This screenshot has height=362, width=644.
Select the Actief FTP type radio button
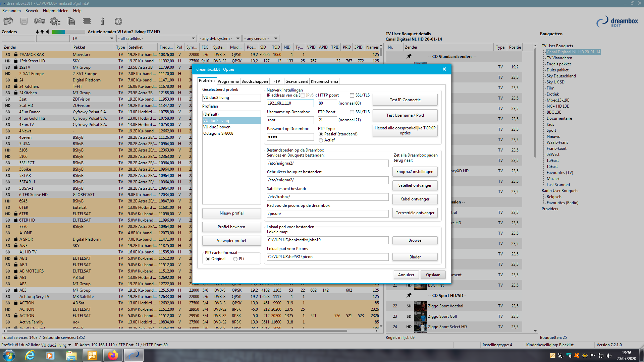(x=321, y=140)
